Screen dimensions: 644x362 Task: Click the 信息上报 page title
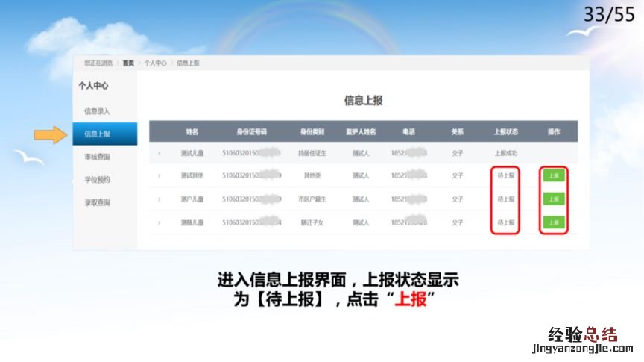(364, 100)
